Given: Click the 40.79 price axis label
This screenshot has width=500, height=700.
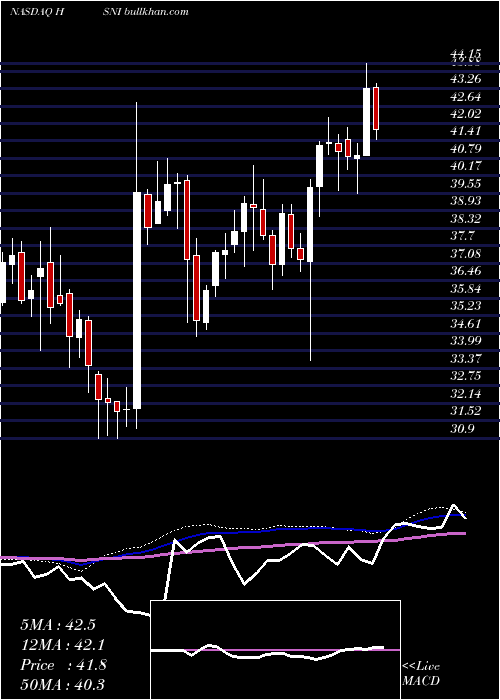Looking at the screenshot, I should point(467,149).
